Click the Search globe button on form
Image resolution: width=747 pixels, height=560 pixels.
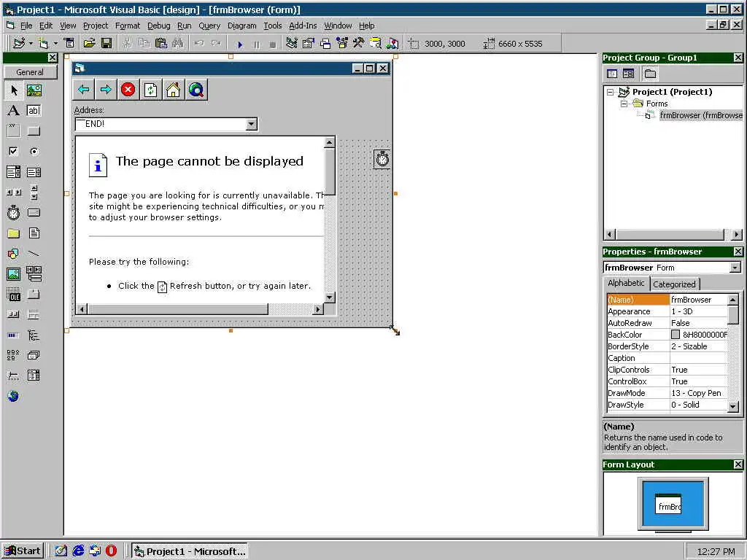tap(196, 90)
